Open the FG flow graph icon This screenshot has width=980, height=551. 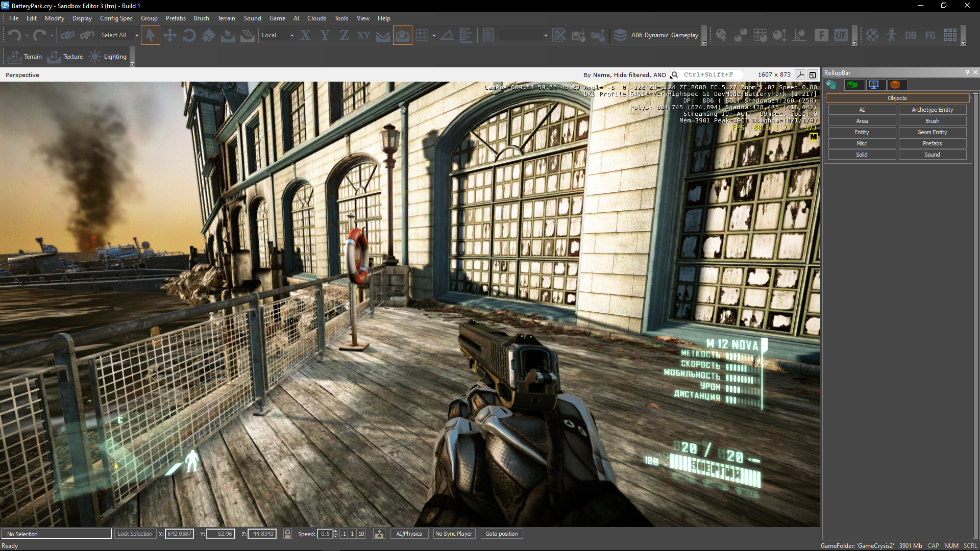pos(930,35)
